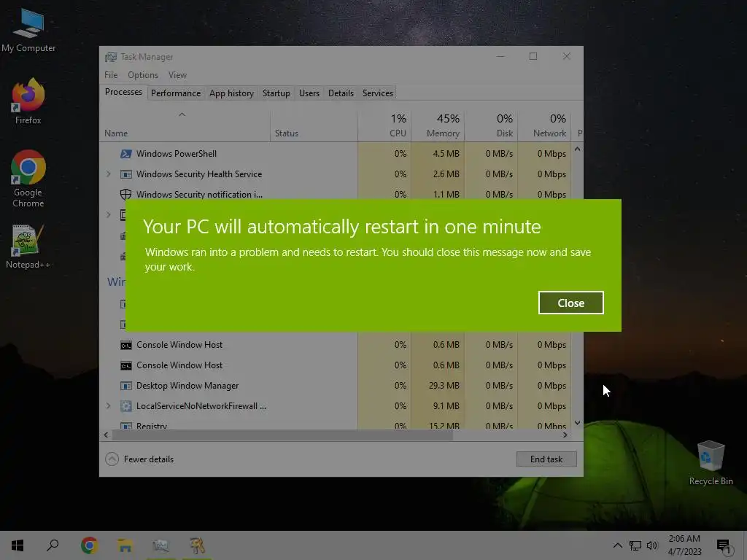The width and height of the screenshot is (747, 560).
Task: Open the notification center icon
Action: click(723, 546)
